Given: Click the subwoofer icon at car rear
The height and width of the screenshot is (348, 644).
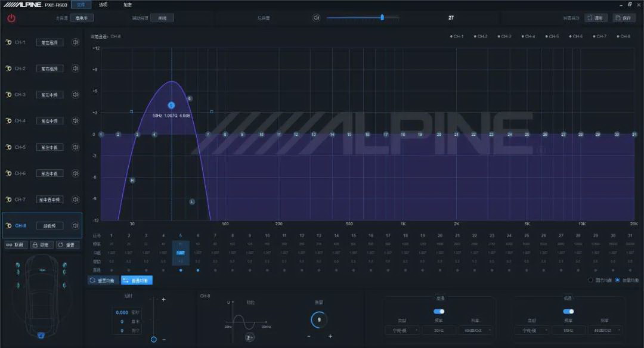Looking at the screenshot, I should [41, 335].
